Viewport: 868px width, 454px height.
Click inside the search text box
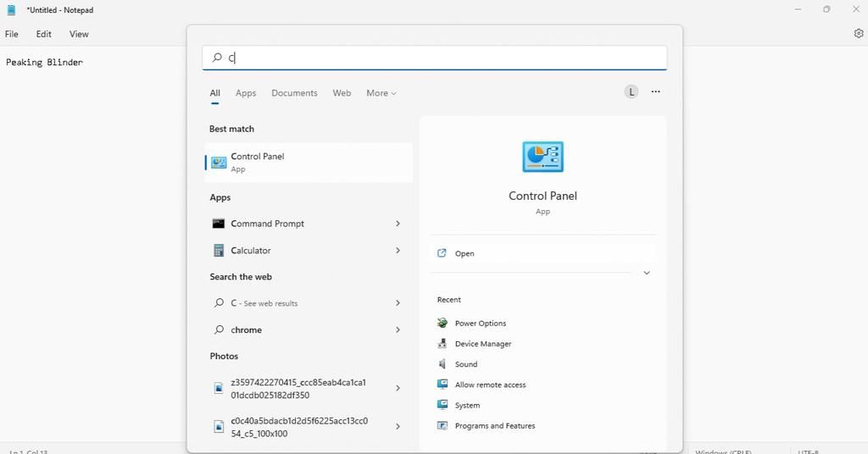click(435, 58)
